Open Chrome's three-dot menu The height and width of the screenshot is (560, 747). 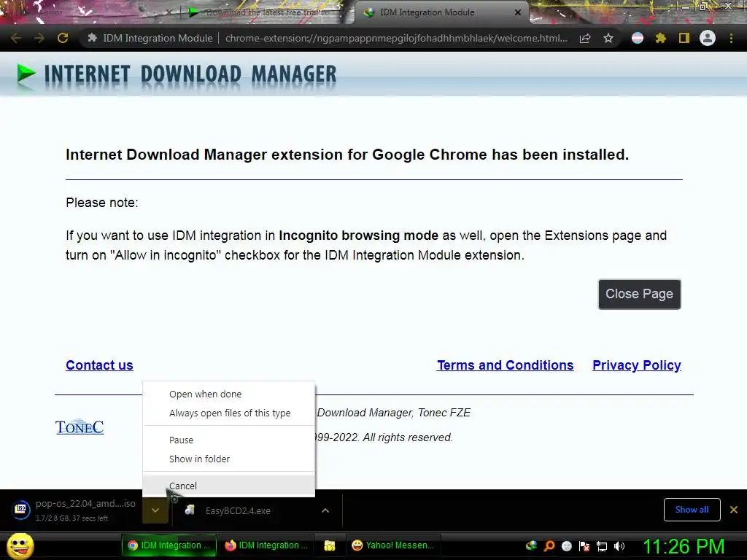(x=731, y=38)
